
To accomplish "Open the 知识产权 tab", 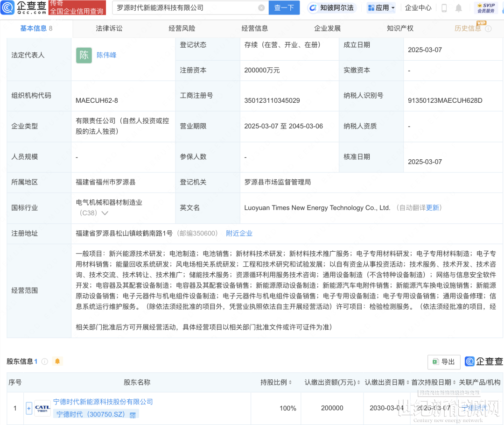I will [x=400, y=28].
